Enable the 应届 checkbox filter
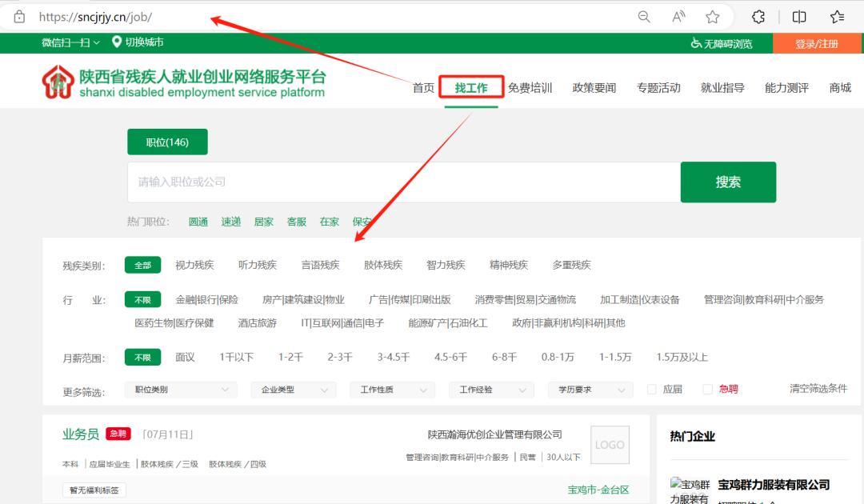 (x=651, y=390)
